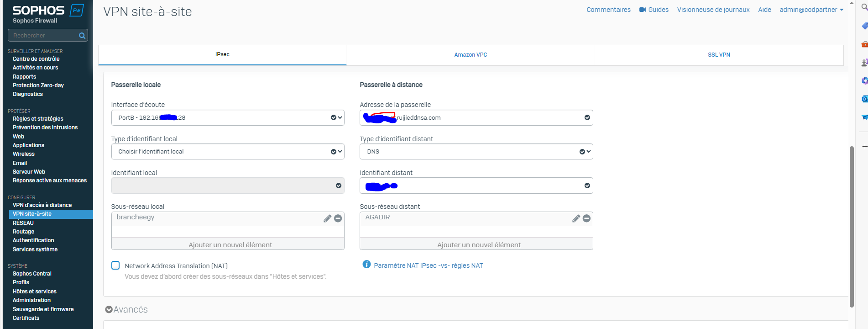The width and height of the screenshot is (868, 329).
Task: Open Services système menu item
Action: point(35,249)
